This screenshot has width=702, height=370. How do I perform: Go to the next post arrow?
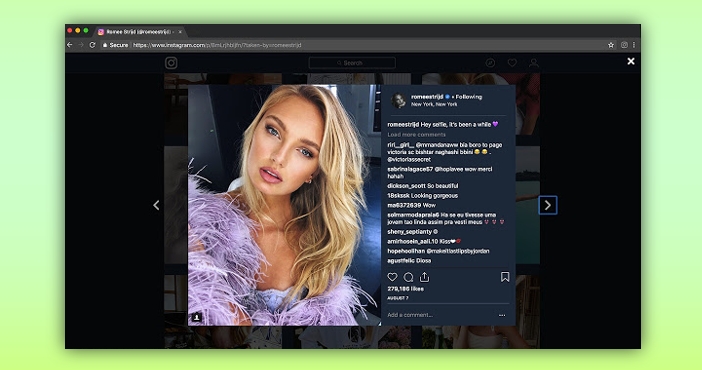[x=548, y=205]
